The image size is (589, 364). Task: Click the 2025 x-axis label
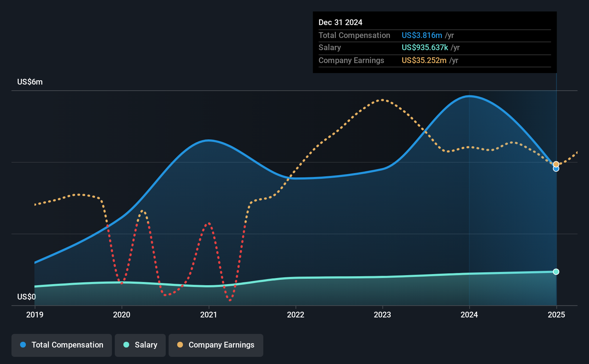coord(556,315)
